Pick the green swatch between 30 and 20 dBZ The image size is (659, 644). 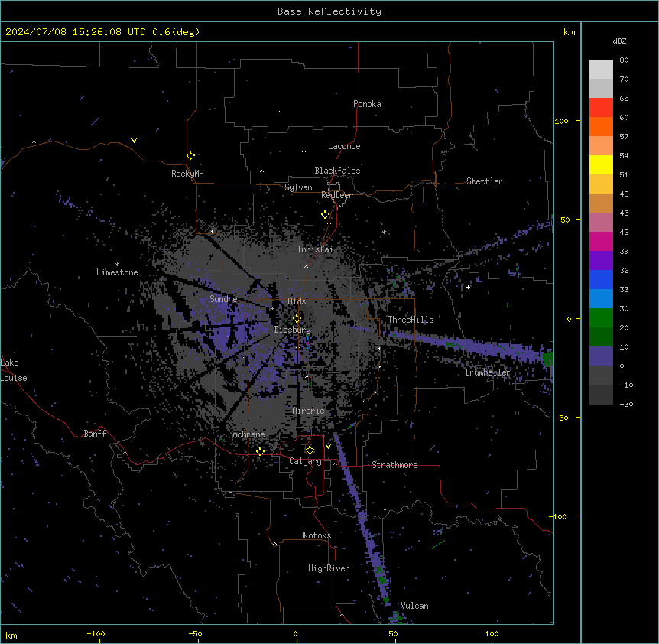coord(601,318)
